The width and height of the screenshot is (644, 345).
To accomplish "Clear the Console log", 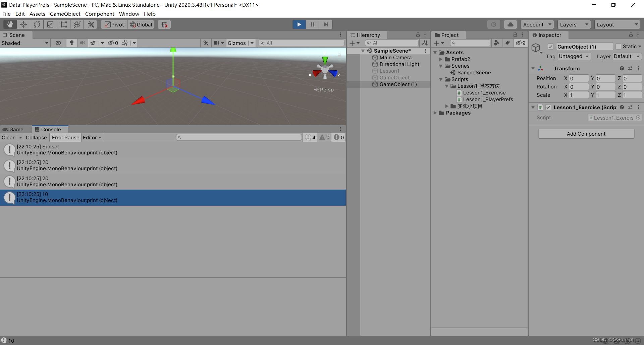I will (x=8, y=137).
